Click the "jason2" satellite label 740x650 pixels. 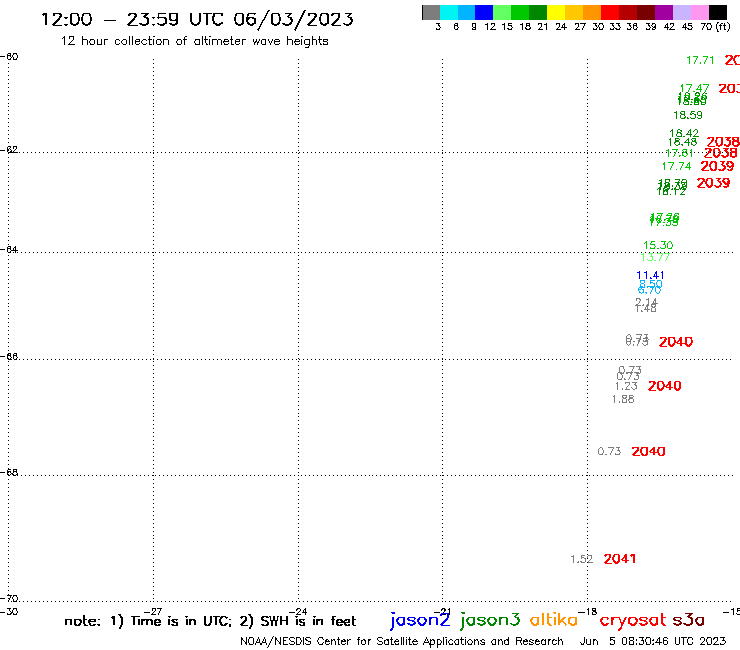click(x=420, y=620)
